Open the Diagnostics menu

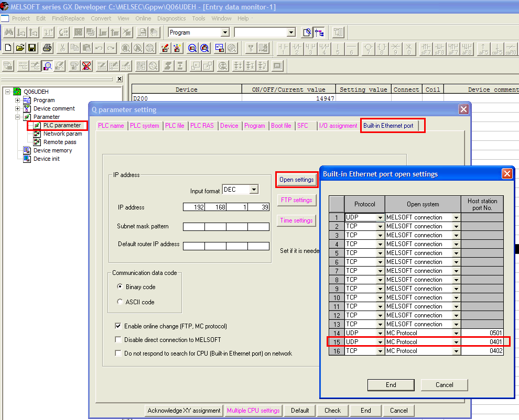point(171,18)
